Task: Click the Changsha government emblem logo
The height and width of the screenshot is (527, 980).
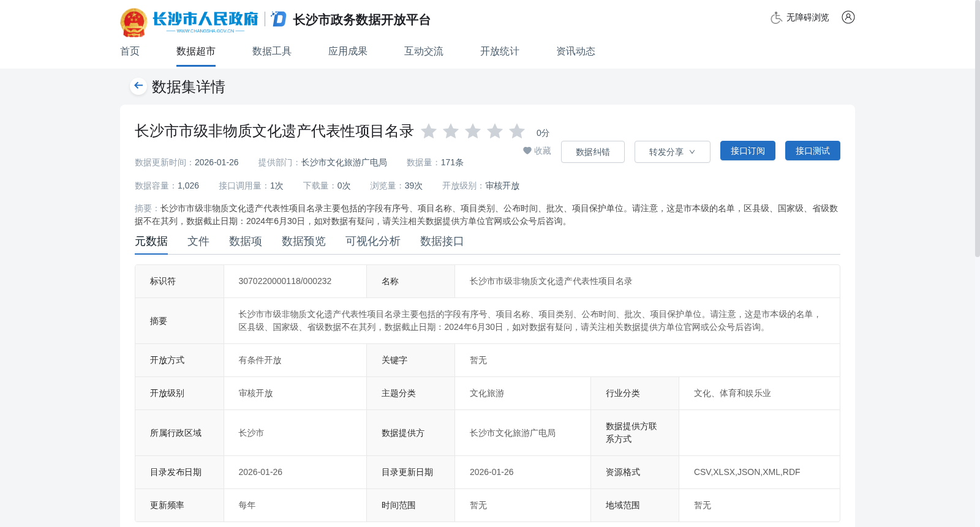Action: click(134, 22)
